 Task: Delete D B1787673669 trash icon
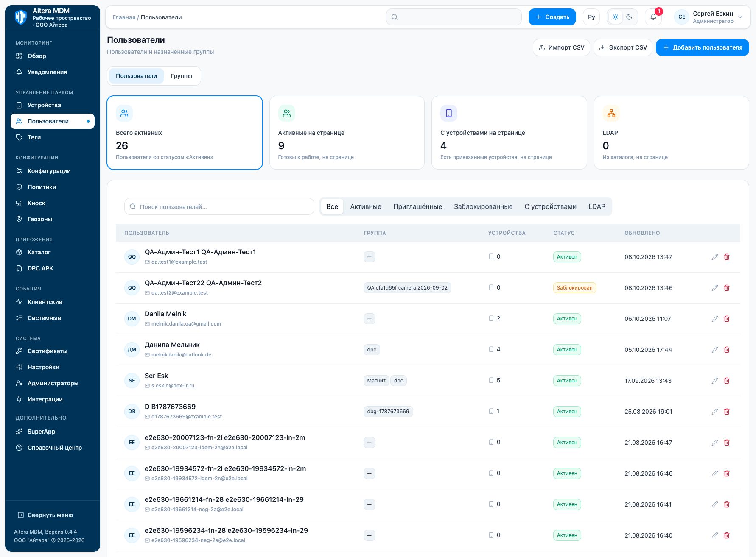(727, 412)
